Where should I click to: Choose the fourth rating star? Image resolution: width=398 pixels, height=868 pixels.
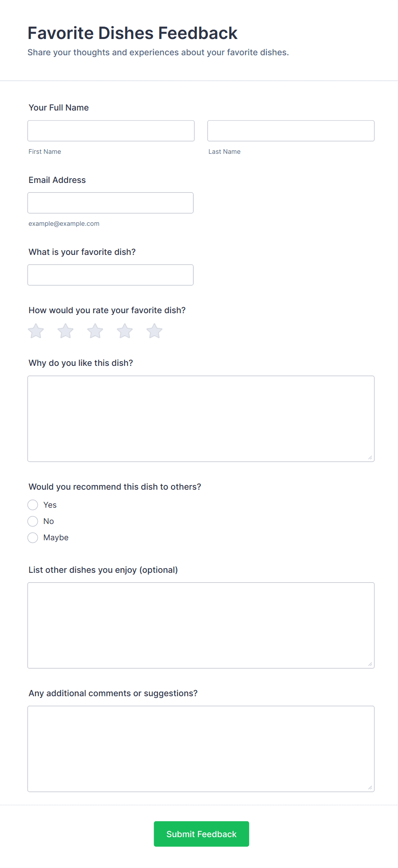(125, 331)
